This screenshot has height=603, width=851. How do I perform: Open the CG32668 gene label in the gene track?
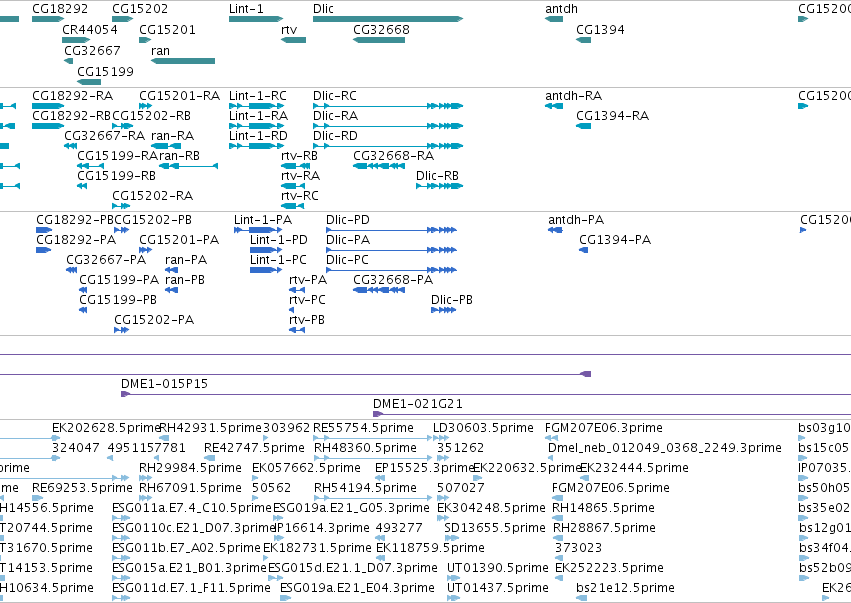pyautogui.click(x=381, y=30)
